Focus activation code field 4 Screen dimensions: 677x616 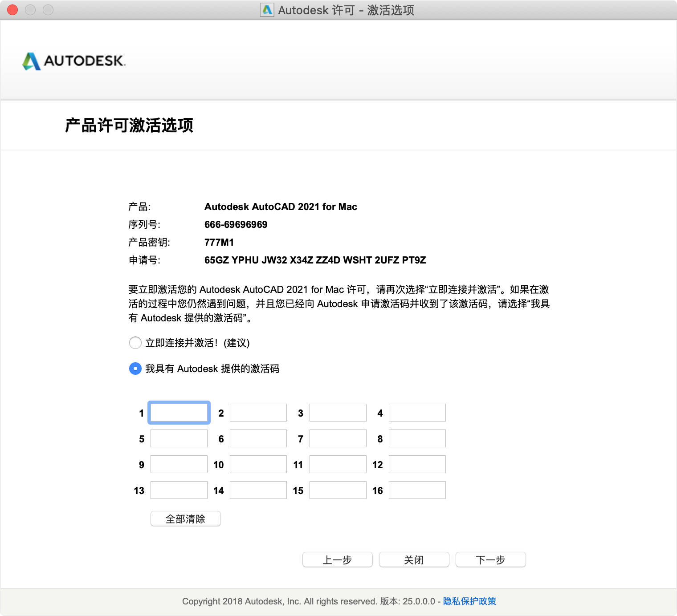[x=417, y=413]
